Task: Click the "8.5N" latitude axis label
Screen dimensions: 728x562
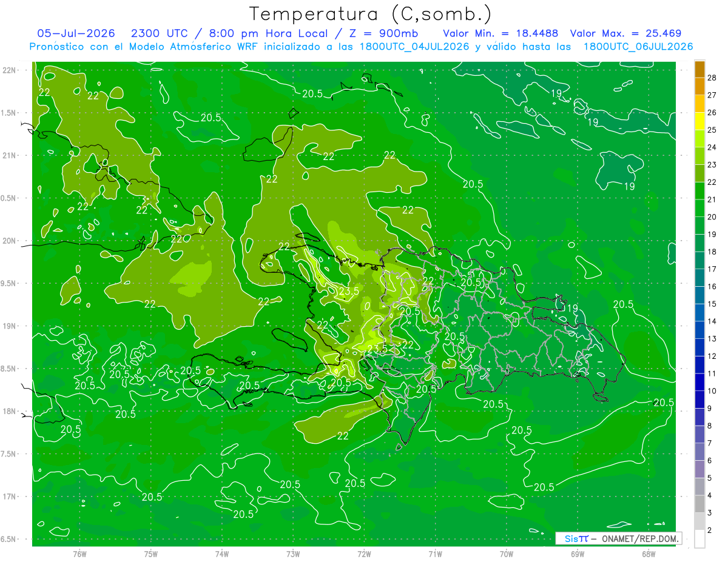Action: (9, 369)
